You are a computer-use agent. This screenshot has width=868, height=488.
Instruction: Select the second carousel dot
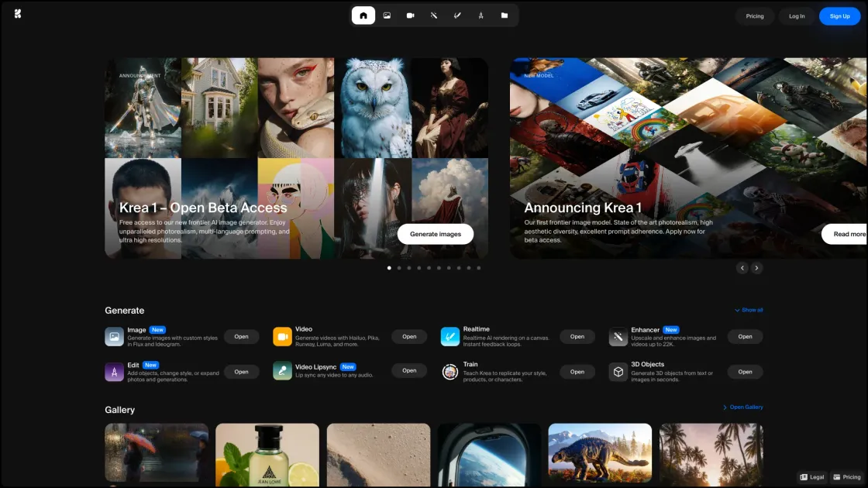399,268
